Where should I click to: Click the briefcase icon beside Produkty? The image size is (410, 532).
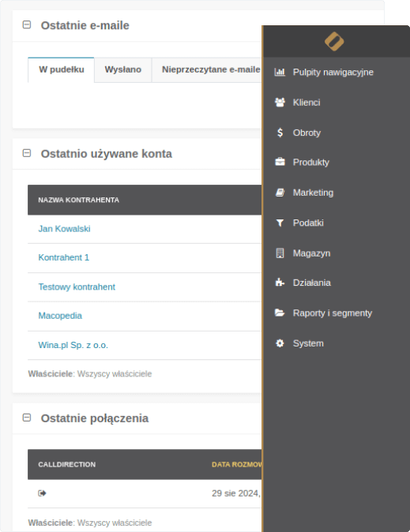tap(280, 162)
